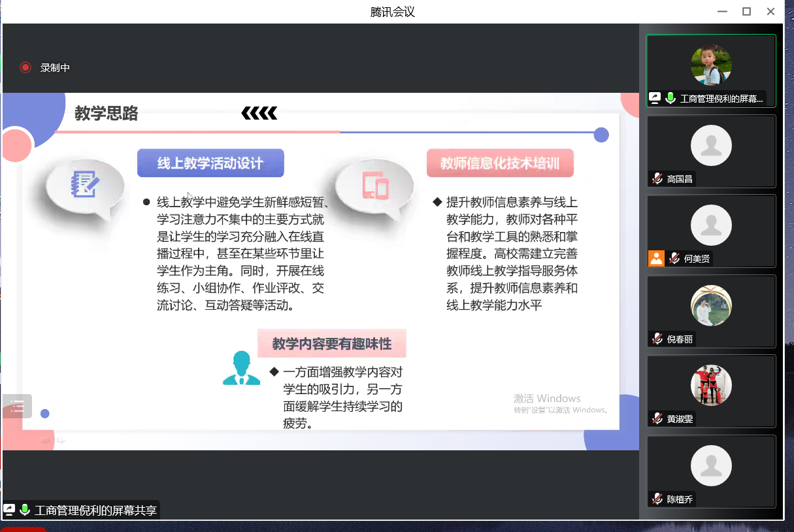Click the screen share icon in bottom-left label
This screenshot has height=532, width=794.
(x=10, y=510)
